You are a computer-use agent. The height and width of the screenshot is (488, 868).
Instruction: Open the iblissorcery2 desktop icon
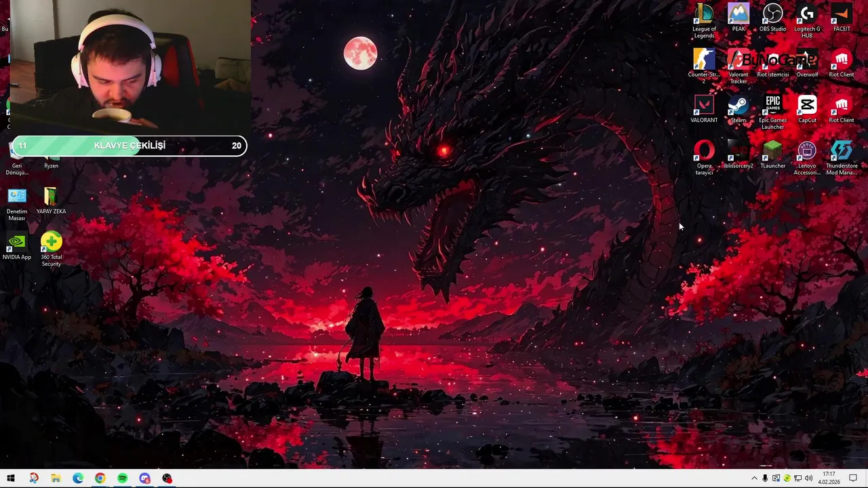pos(738,154)
